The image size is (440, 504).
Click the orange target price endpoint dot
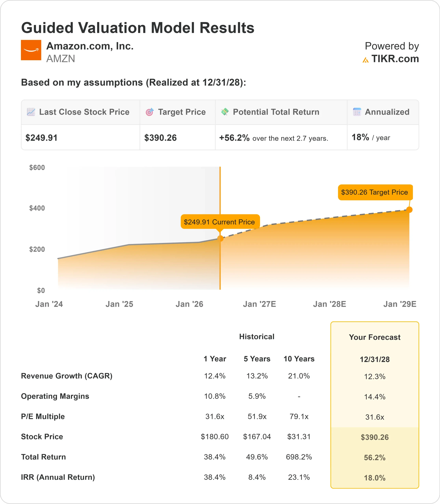pyautogui.click(x=409, y=210)
